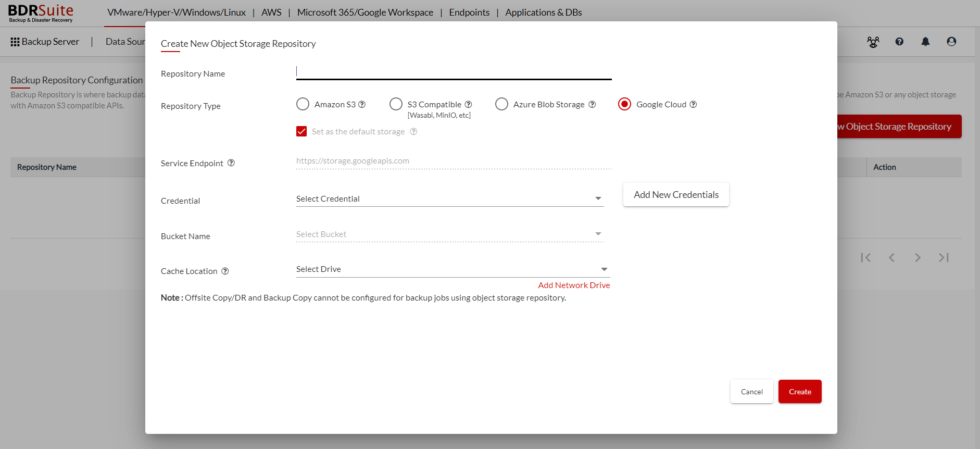Click the Create button
The width and height of the screenshot is (980, 449).
[800, 392]
